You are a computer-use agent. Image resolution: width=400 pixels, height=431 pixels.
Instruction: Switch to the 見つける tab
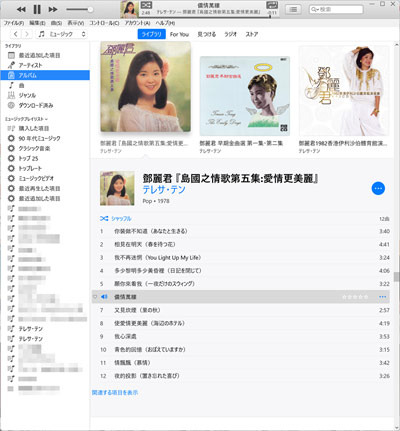[207, 34]
